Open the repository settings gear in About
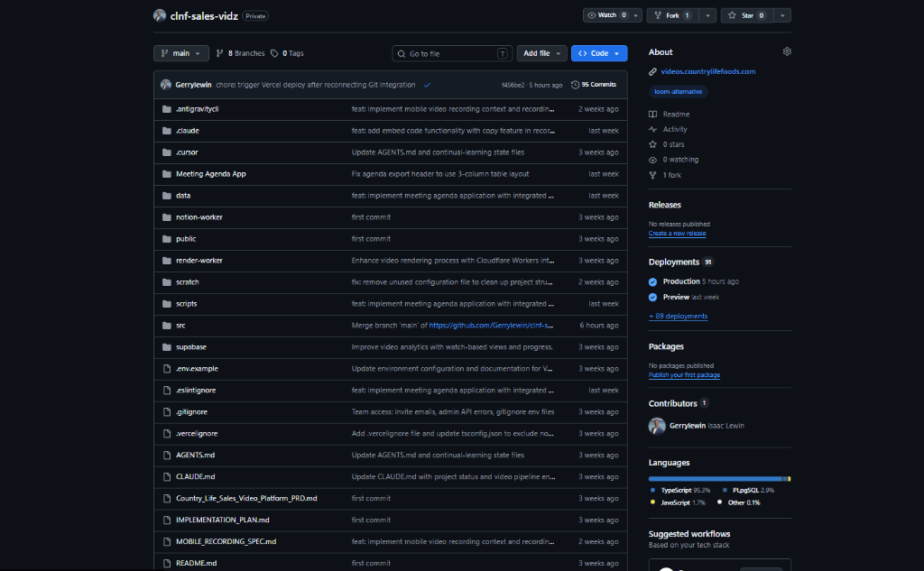 [787, 51]
